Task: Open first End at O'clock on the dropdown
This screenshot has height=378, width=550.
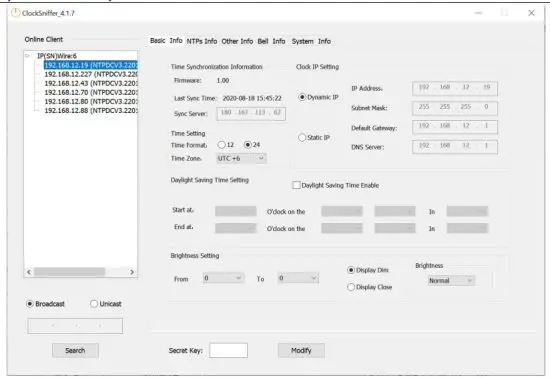Action: click(x=342, y=228)
